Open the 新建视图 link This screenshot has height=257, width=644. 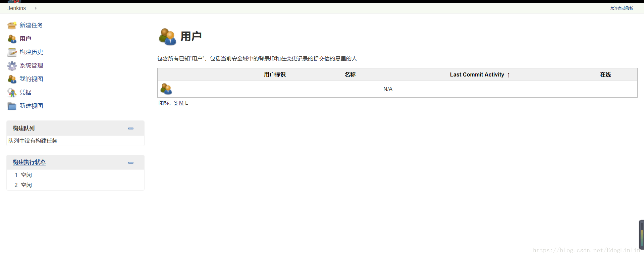(31, 106)
